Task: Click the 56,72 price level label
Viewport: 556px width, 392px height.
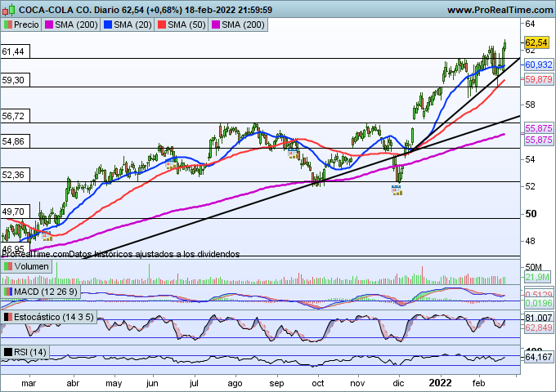Action: [16, 116]
